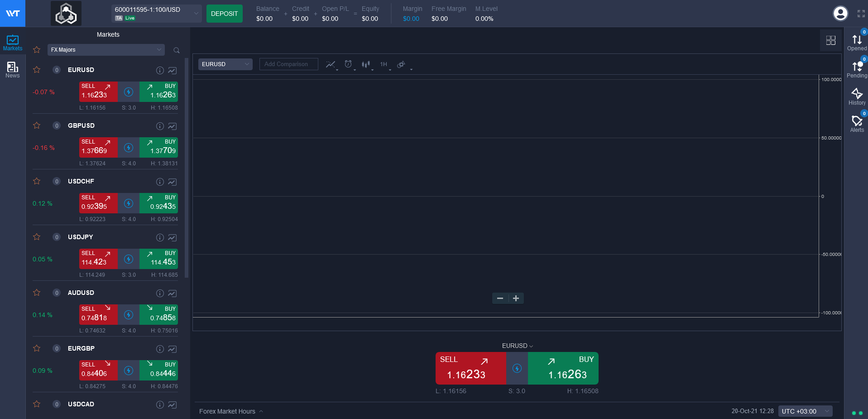Mark GBPUSD as favorite
This screenshot has width=868, height=419.
coord(37,125)
